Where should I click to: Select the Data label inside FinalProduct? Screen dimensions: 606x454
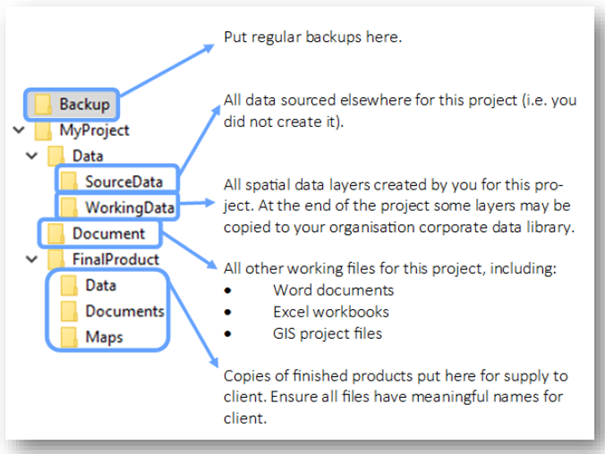(101, 286)
